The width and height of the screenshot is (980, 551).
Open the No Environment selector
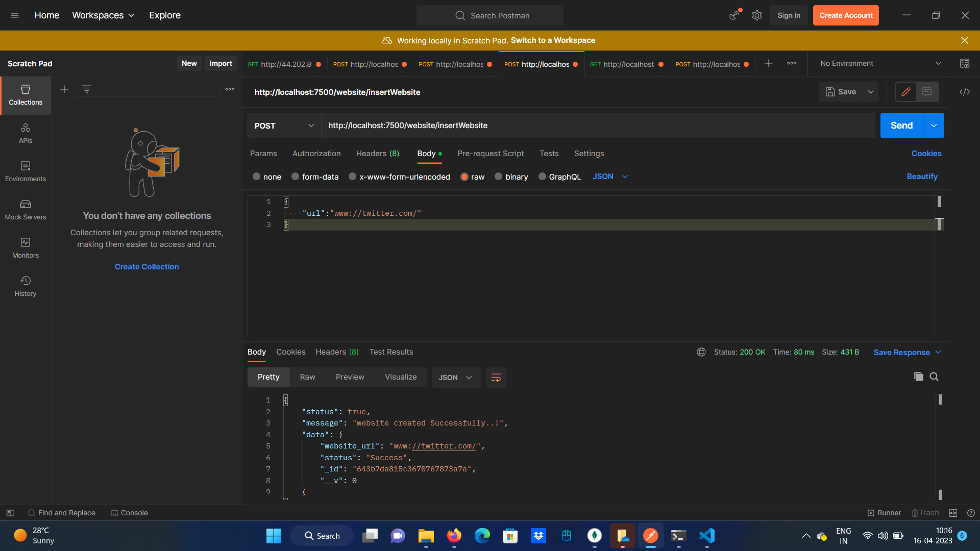(x=879, y=63)
